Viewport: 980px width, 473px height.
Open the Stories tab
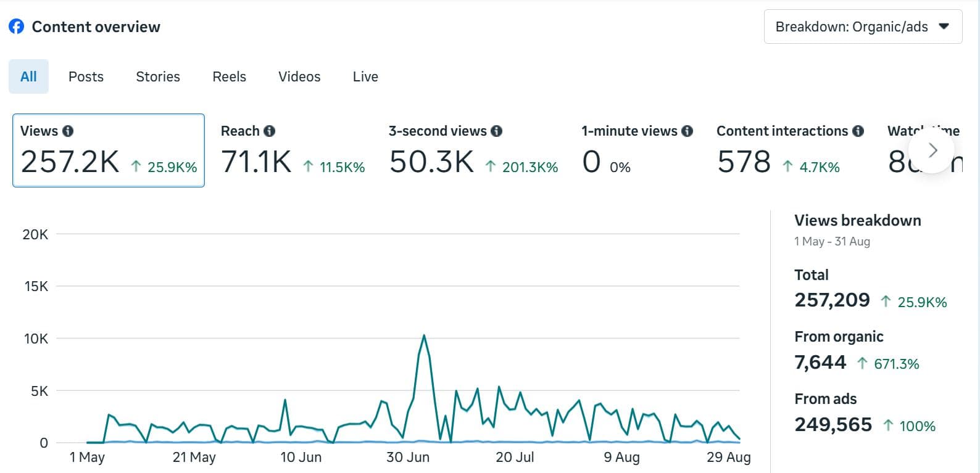(x=158, y=76)
